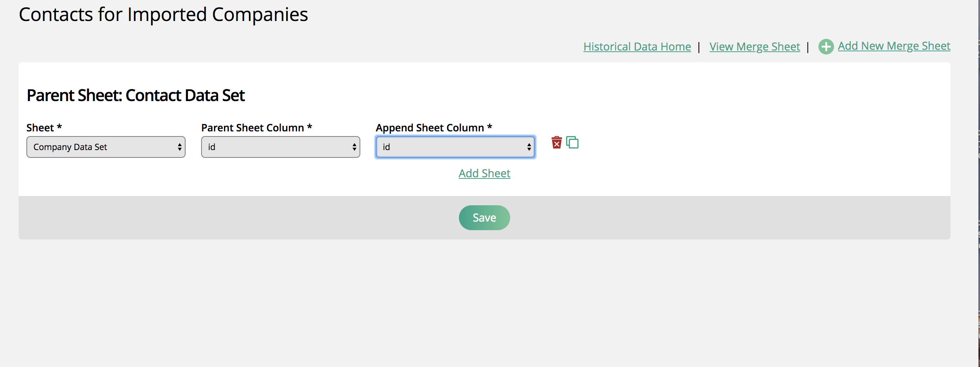Click the Add New Merge Sheet link

pos(894,46)
